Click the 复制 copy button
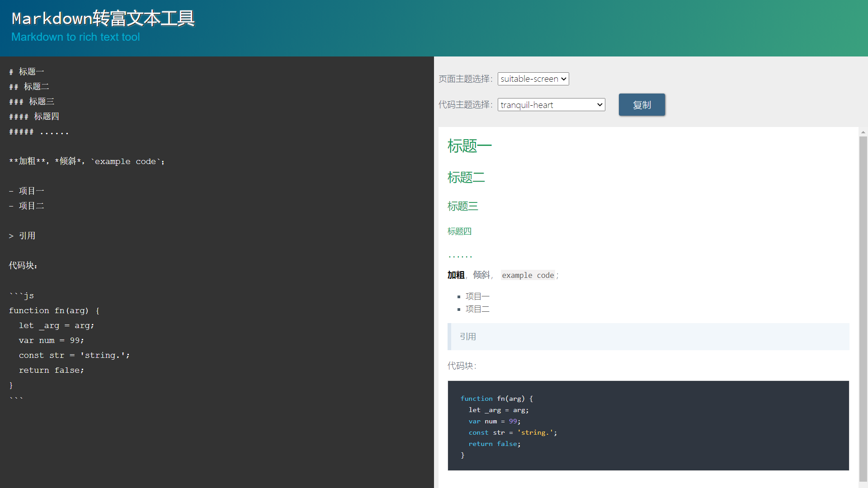Viewport: 868px width, 488px height. 642,105
